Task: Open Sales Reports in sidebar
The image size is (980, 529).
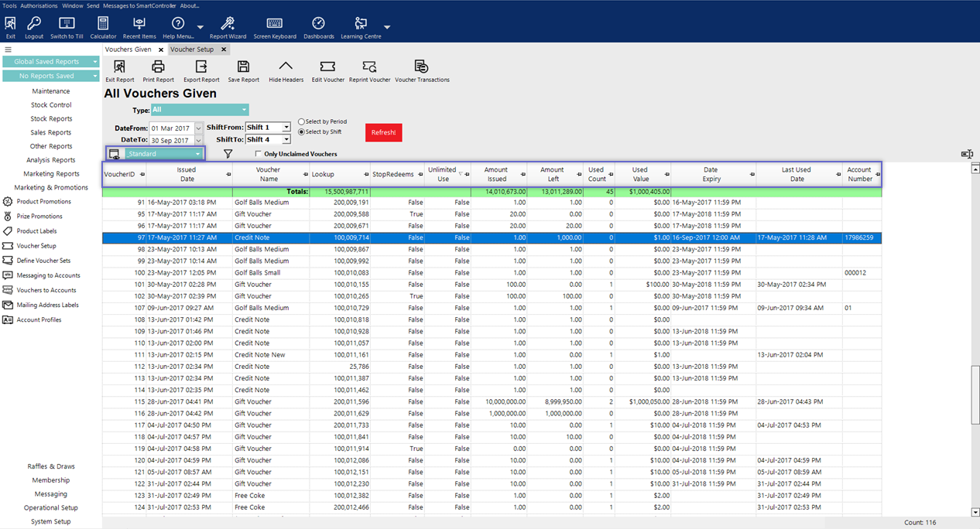Action: (51, 132)
